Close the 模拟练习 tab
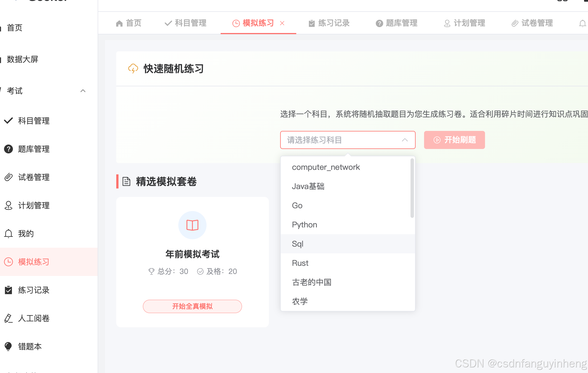This screenshot has height=373, width=588. click(x=282, y=23)
